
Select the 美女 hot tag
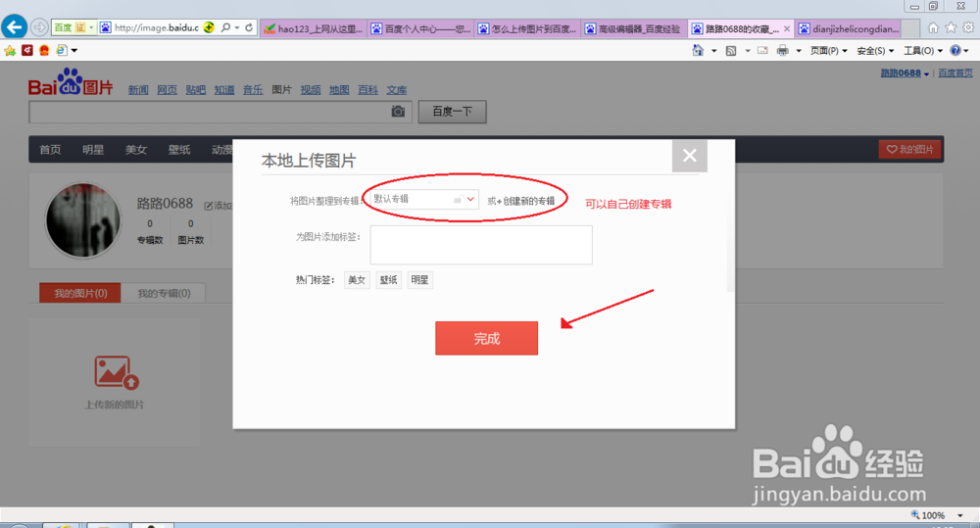click(357, 280)
